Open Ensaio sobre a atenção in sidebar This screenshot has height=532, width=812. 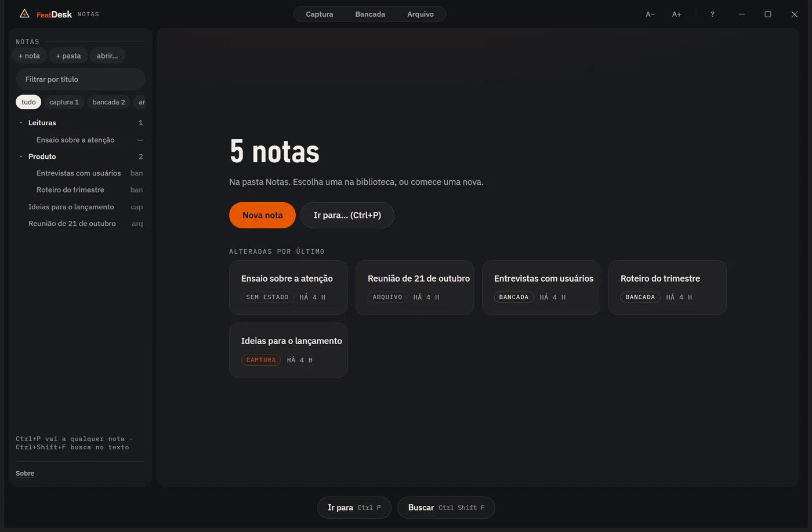(80, 140)
